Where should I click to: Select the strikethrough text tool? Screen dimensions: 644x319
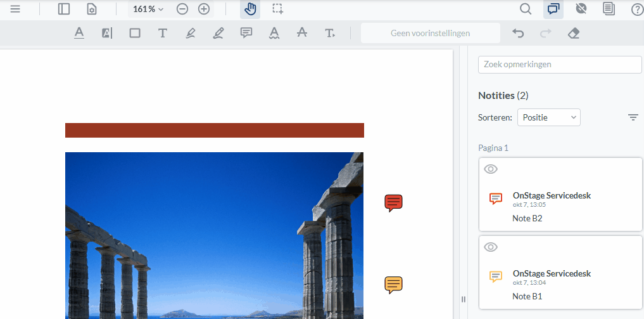click(302, 33)
